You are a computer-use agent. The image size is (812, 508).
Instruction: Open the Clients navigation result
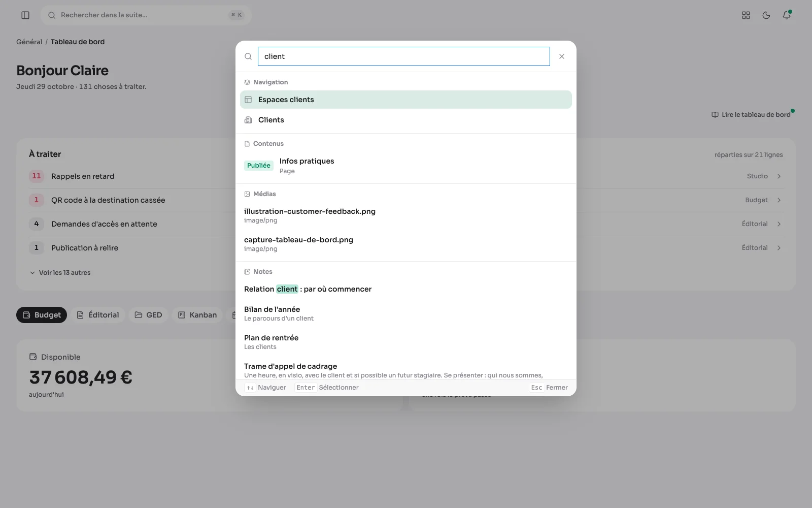point(406,120)
